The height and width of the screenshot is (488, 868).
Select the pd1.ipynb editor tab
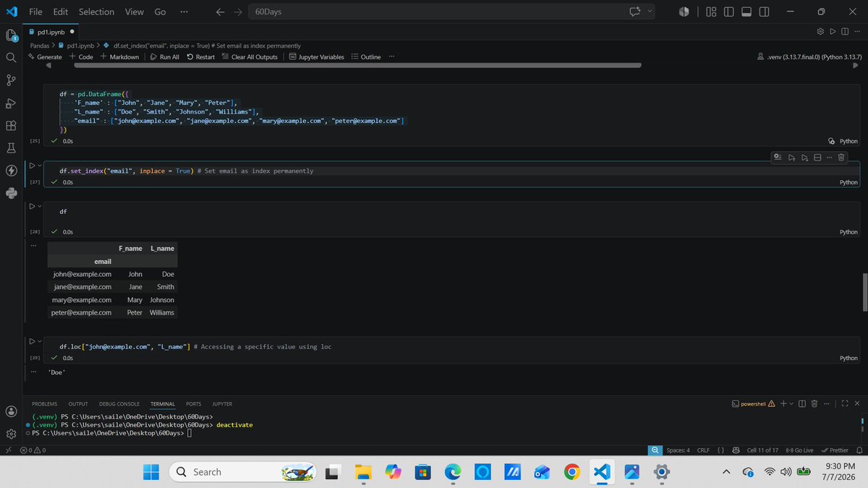[x=52, y=31]
